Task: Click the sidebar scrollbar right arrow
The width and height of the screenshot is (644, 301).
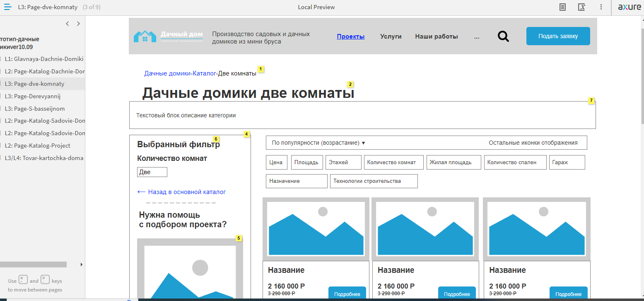Action: coord(81,265)
